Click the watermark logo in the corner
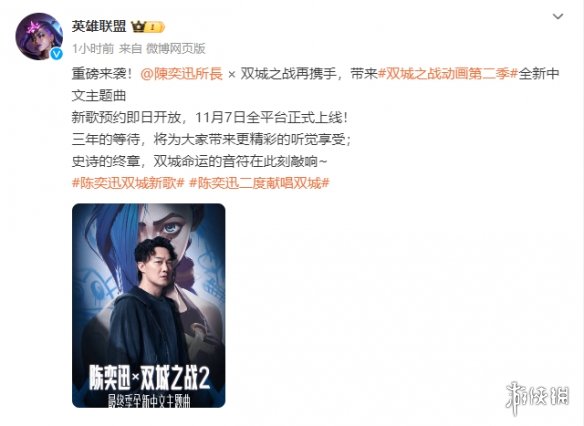Screen dimensions: 584x426 (537, 397)
